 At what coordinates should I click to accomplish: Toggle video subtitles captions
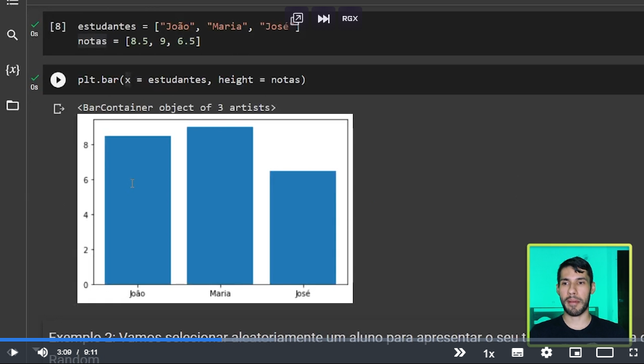(517, 352)
